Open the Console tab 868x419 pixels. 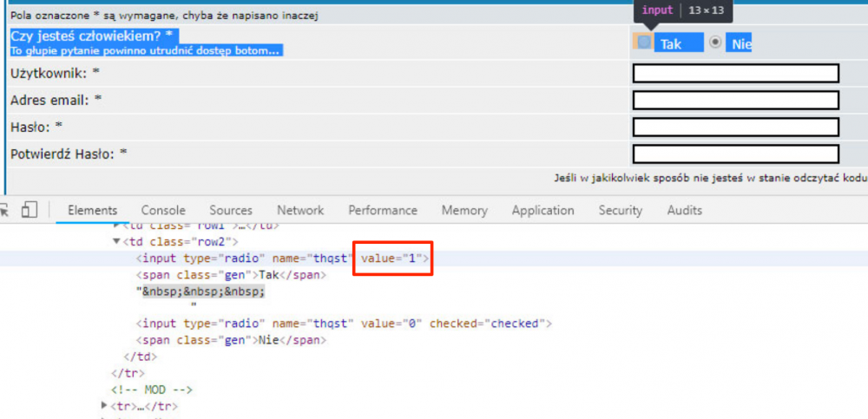tap(163, 210)
